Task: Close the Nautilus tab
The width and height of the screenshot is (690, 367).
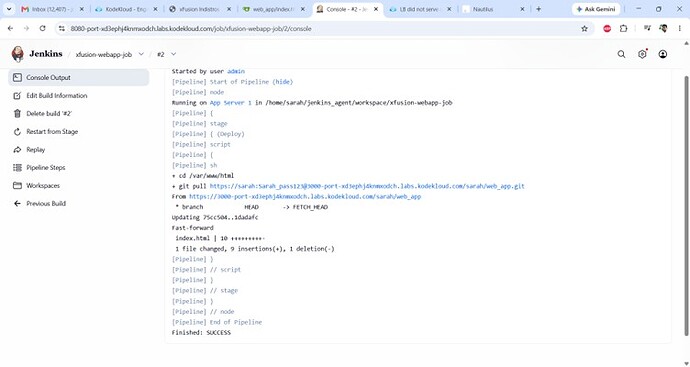Action: 522,9
